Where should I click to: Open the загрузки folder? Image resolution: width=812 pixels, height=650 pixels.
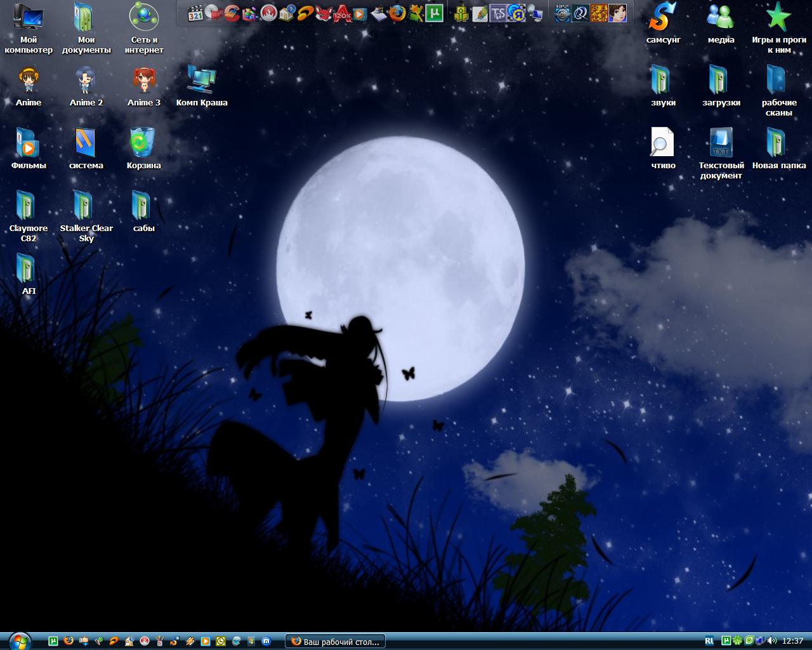tap(721, 86)
